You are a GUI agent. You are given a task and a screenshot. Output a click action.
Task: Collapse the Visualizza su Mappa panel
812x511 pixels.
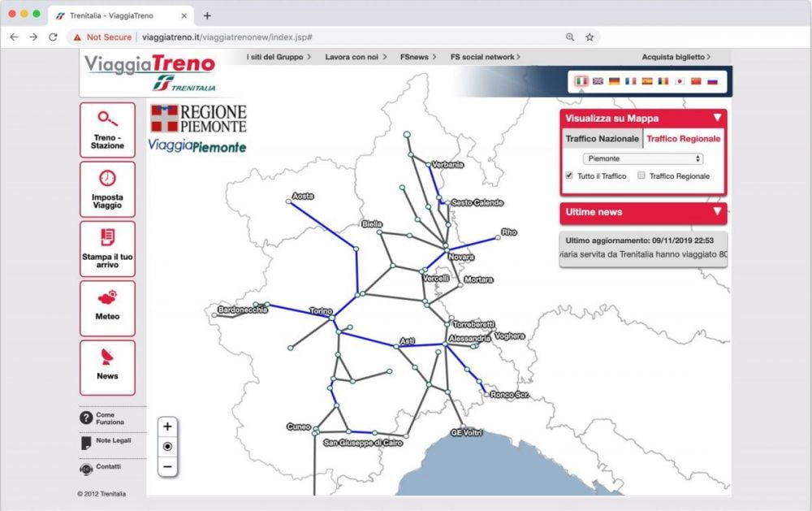(717, 118)
